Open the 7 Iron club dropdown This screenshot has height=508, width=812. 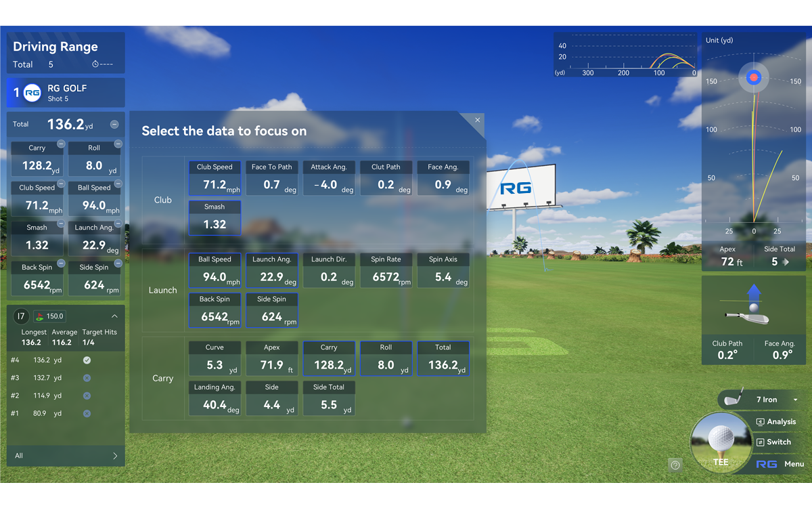[x=795, y=400]
